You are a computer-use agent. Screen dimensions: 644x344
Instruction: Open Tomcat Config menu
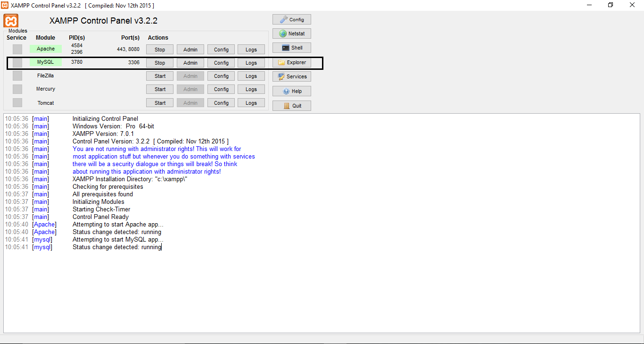[221, 103]
